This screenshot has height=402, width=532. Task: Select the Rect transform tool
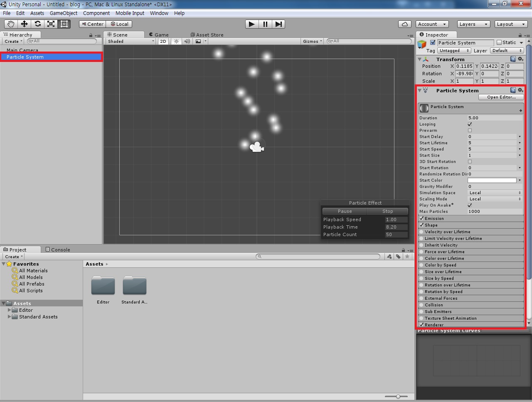tap(64, 24)
